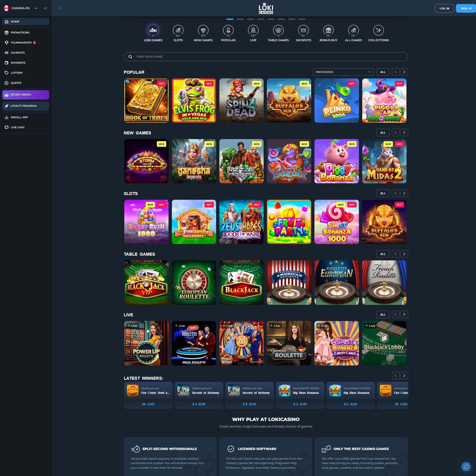
Task: Click the Loki Casino logo
Action: pyautogui.click(x=266, y=8)
